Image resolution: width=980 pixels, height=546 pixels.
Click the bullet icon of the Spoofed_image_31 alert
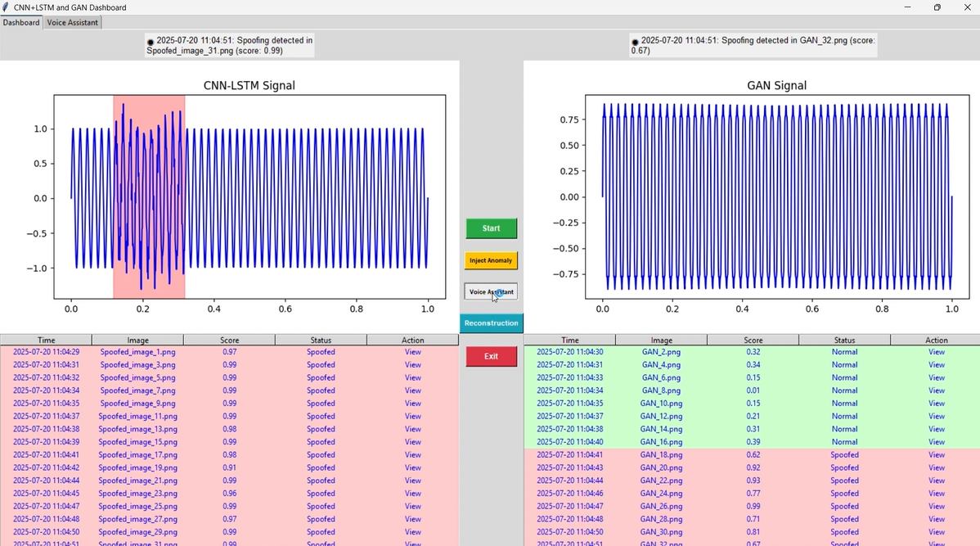(x=150, y=42)
